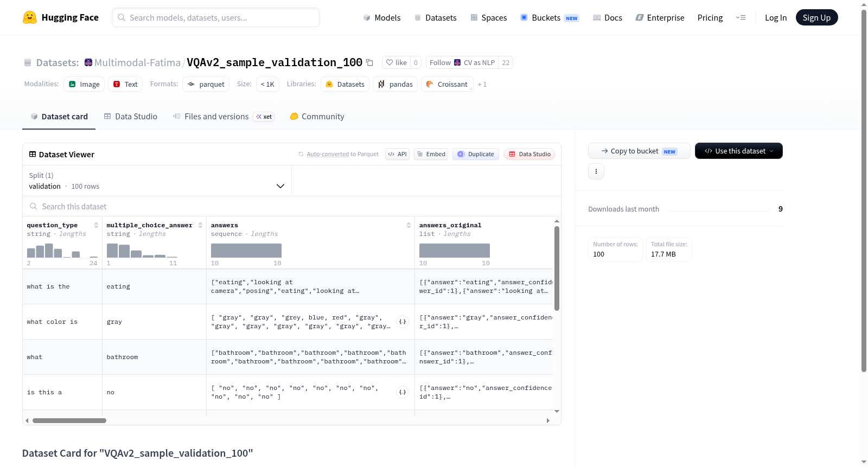Click the table's vertical scrollbar thumb
This screenshot has width=868, height=467.
click(x=557, y=268)
